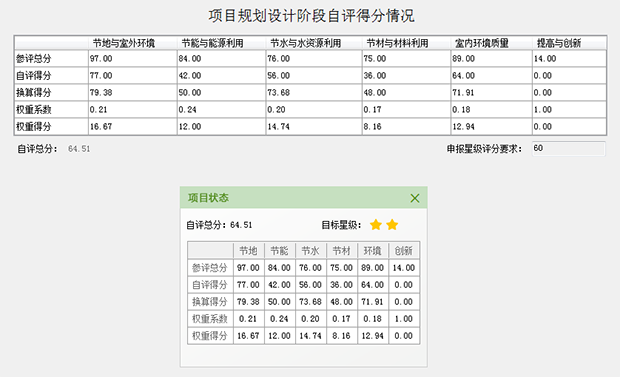Select the 创新 column header in the popup

[x=404, y=250]
